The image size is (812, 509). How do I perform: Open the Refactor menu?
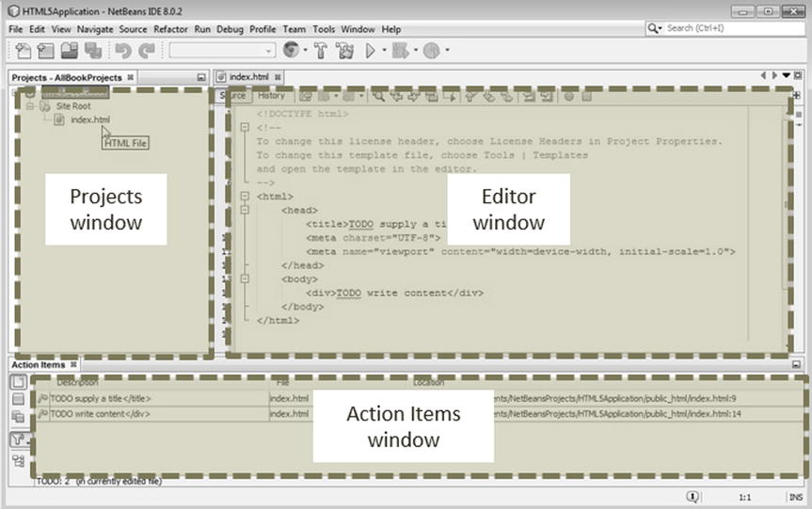170,29
